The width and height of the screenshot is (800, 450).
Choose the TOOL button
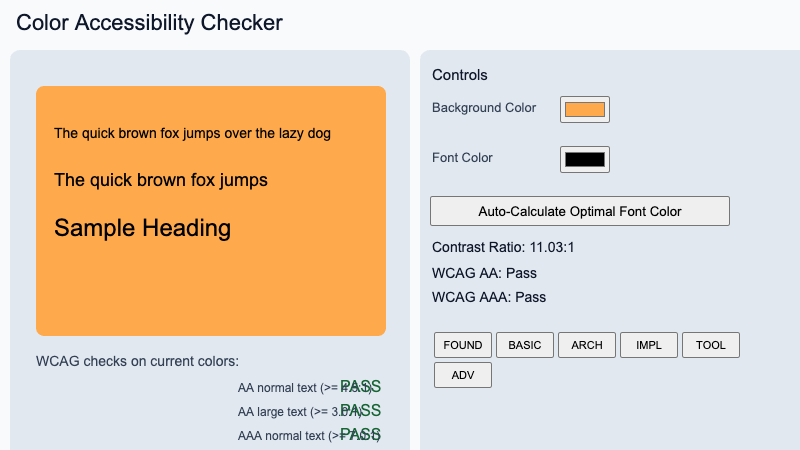pos(711,345)
